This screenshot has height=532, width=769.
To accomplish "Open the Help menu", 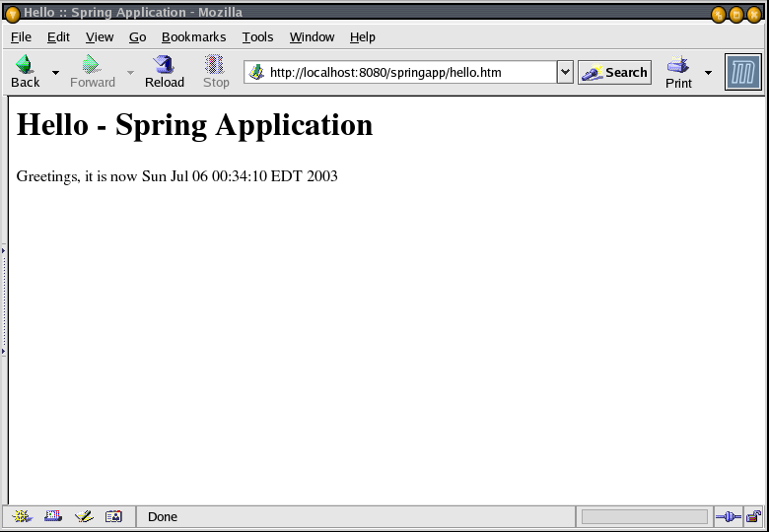I will (363, 37).
